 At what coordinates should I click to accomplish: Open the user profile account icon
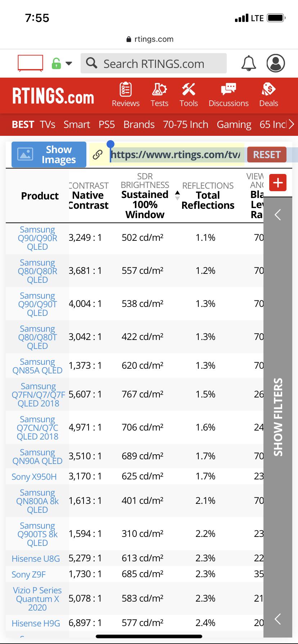click(276, 63)
